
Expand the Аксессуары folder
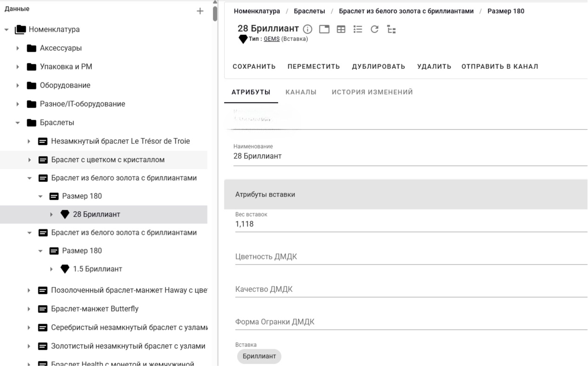18,48
